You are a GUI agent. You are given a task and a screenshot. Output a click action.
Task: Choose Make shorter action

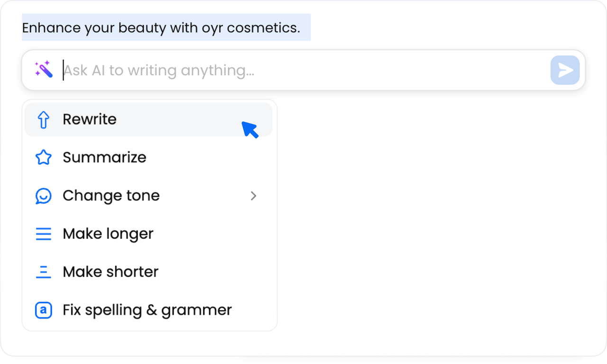[x=110, y=271]
